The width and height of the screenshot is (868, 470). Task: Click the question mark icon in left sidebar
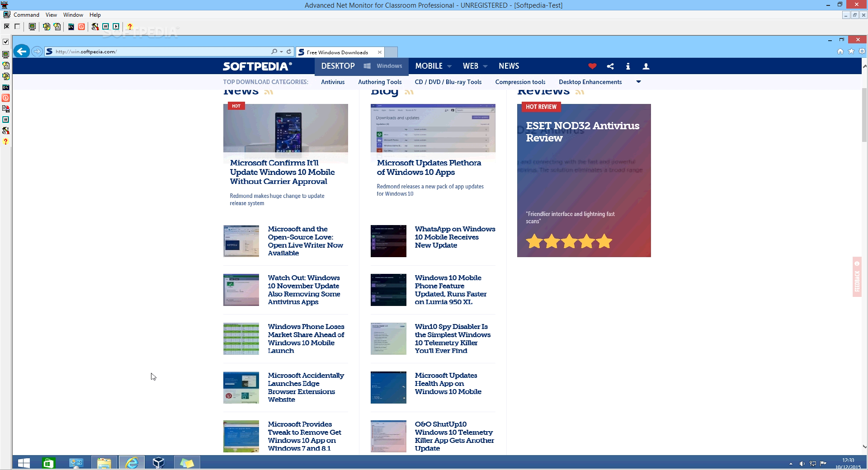[x=6, y=141]
